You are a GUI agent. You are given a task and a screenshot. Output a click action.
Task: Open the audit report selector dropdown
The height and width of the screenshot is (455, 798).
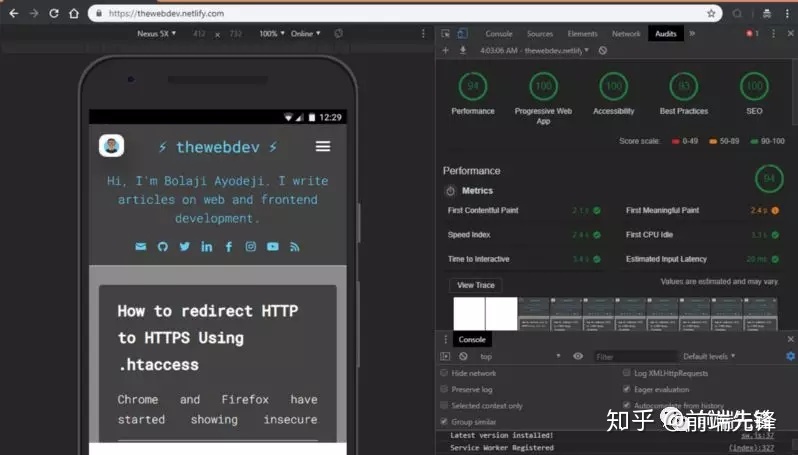tap(534, 50)
